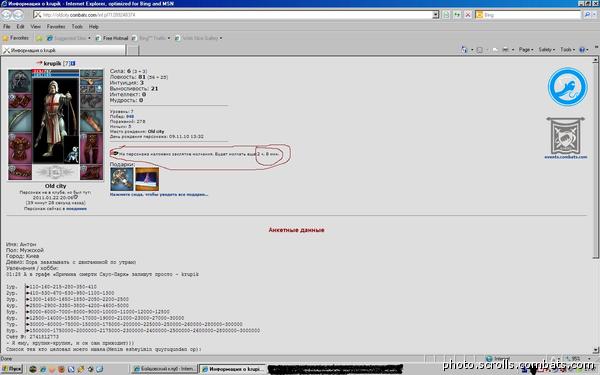
Task: Open the Safety dropdown menu
Action: 546,50
